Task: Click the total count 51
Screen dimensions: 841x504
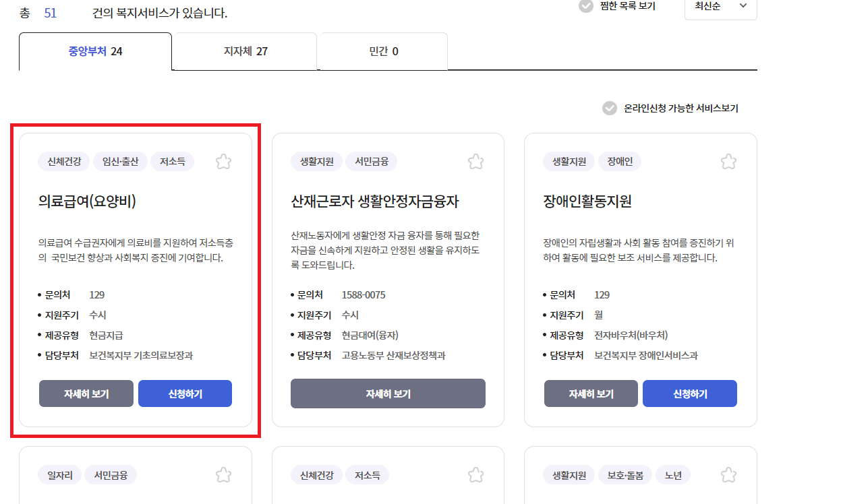Action: point(50,12)
